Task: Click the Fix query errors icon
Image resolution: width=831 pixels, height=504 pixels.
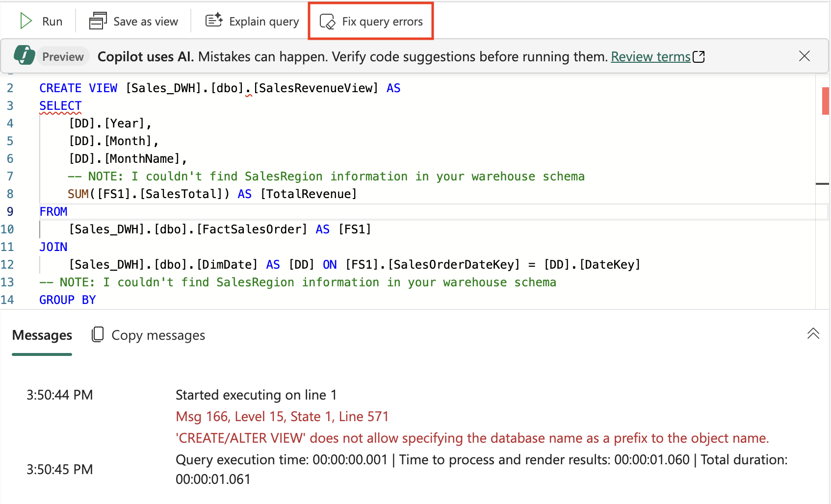Action: click(x=327, y=22)
